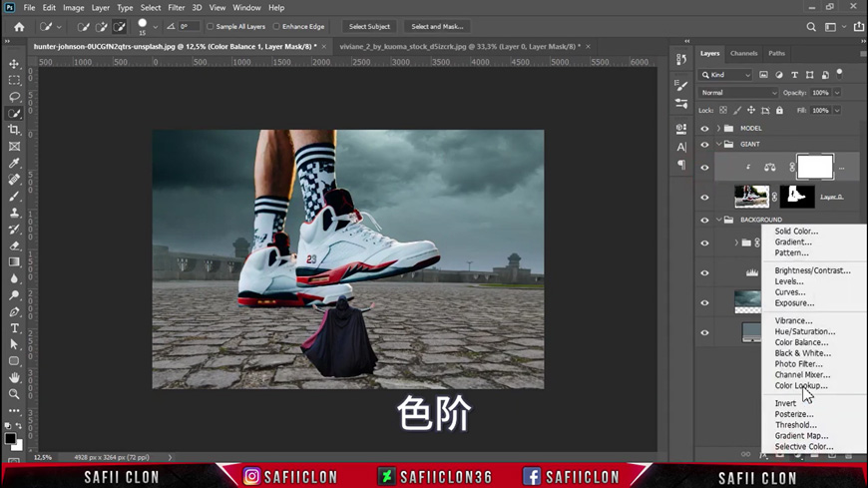The height and width of the screenshot is (488, 868).
Task: Pick the Horizontal Type tool
Action: pyautogui.click(x=14, y=328)
